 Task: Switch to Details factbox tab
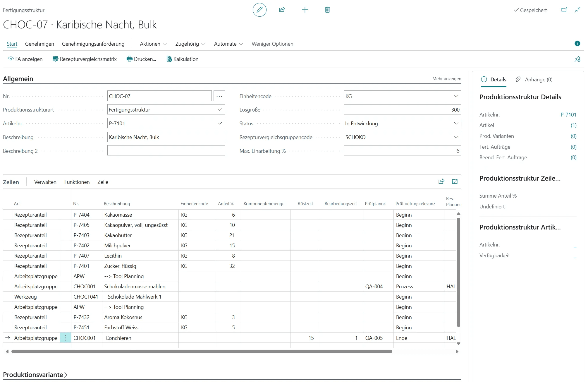(x=494, y=80)
